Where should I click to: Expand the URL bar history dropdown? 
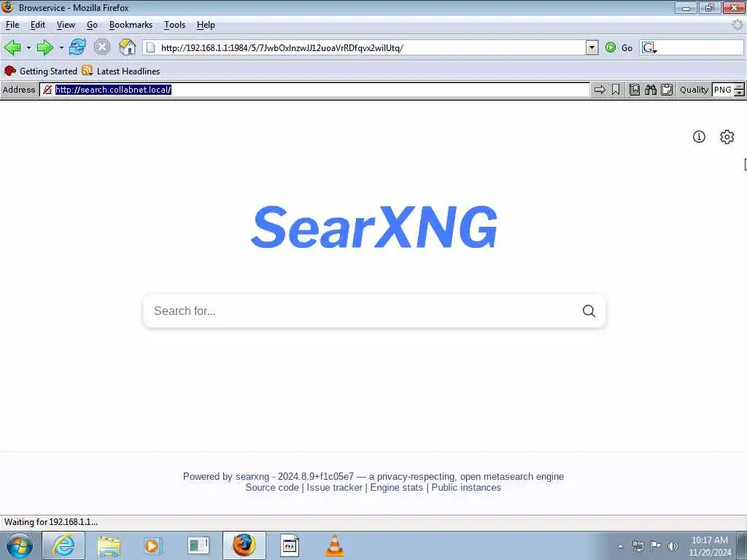[x=592, y=47]
